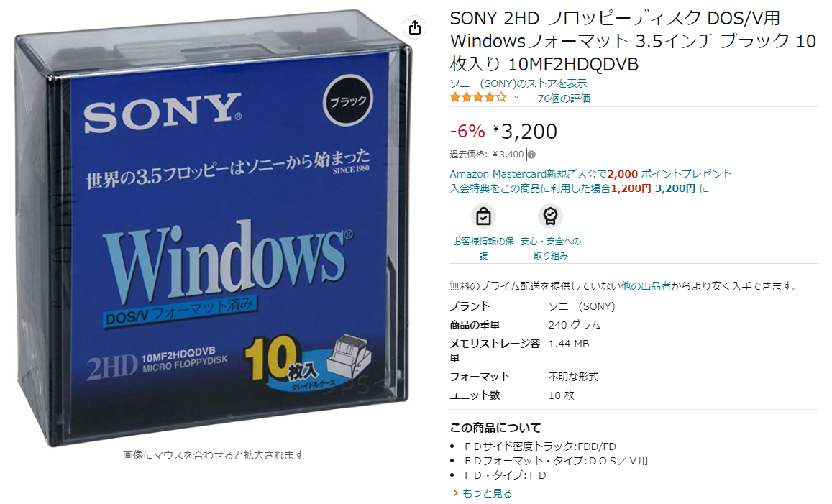Open the rating dropdown chevron beside stars
832x504 pixels.
pos(516,98)
